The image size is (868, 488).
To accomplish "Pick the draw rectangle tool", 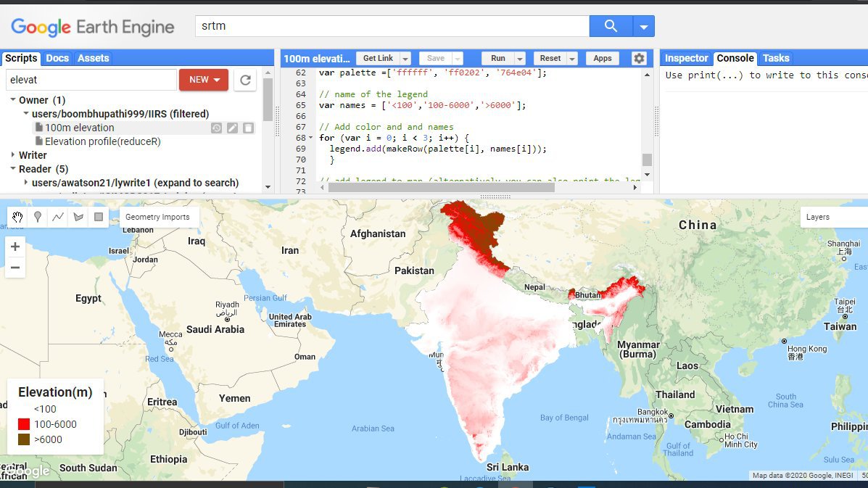I will (x=99, y=217).
